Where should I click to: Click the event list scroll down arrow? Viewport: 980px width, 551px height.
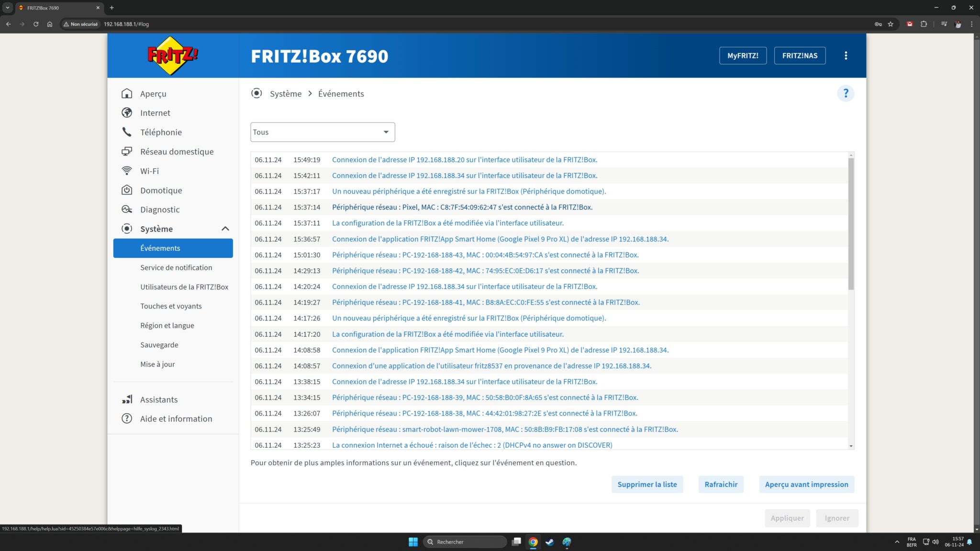click(851, 446)
